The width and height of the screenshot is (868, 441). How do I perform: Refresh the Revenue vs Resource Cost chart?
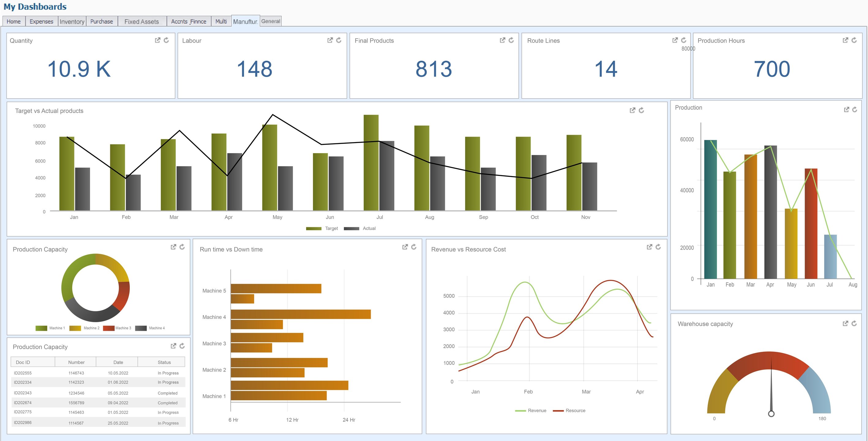(658, 247)
